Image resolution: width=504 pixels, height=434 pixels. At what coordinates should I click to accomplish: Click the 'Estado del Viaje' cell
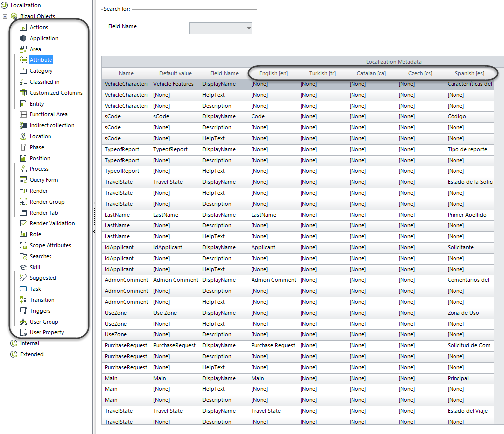coord(469,411)
